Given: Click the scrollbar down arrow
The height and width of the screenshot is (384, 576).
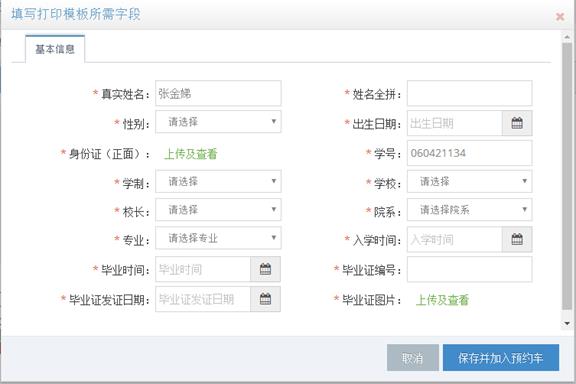Looking at the screenshot, I should click(x=567, y=324).
